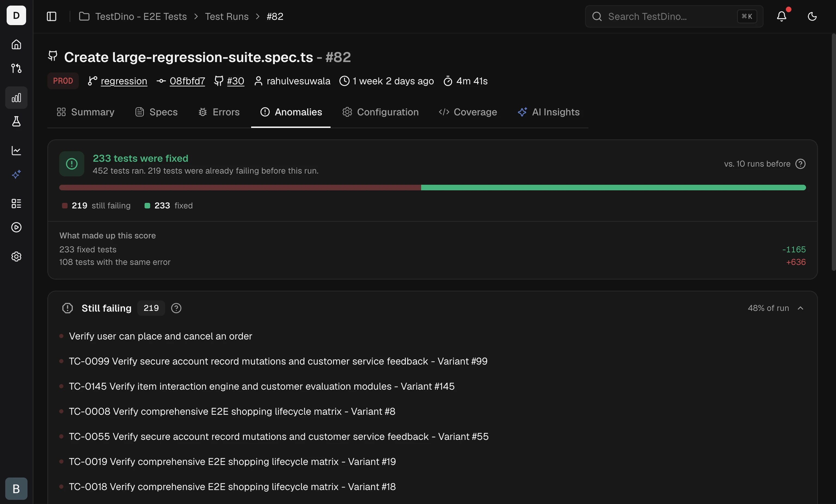836x504 pixels.
Task: Switch to the Errors tab
Action: (x=219, y=112)
